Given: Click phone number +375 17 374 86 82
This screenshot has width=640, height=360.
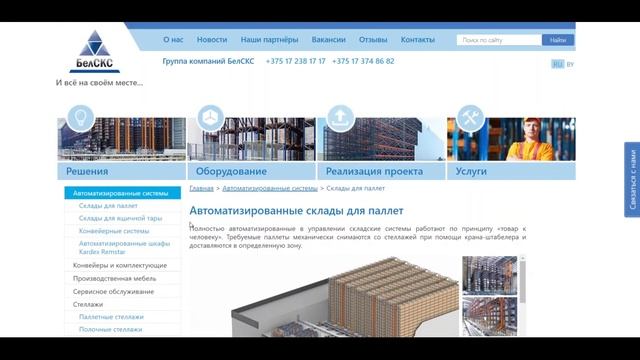Looking at the screenshot, I should 363,61.
